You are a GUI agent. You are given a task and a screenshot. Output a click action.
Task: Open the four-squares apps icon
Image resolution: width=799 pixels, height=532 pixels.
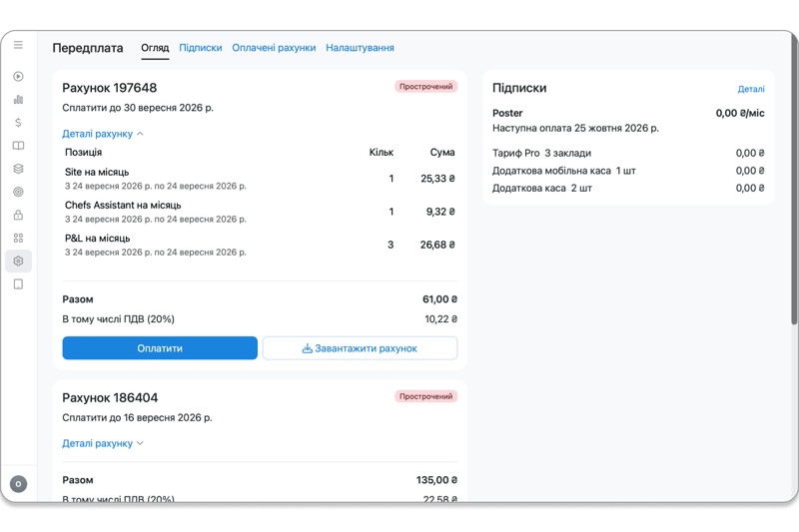click(x=18, y=238)
